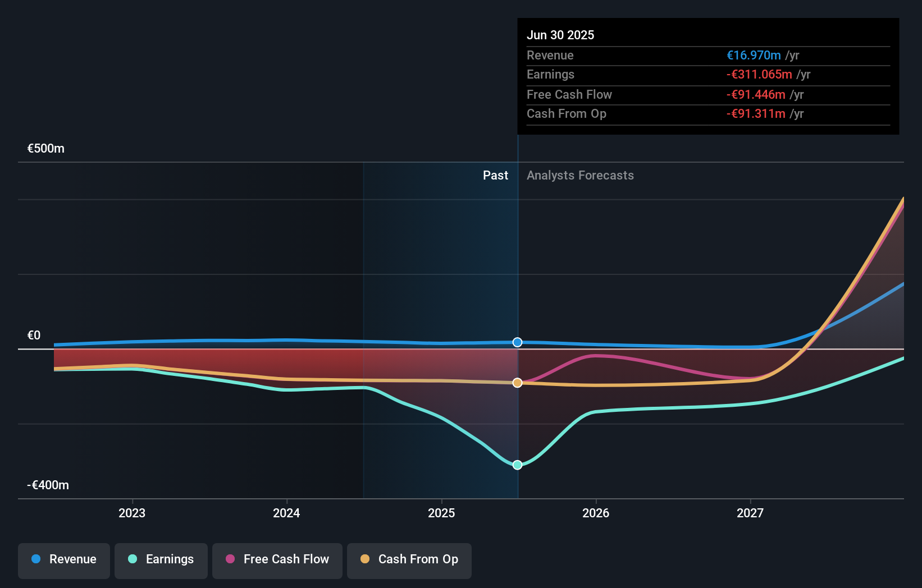
Task: Toggle the Free Cash Flow legend button
Action: click(x=277, y=561)
